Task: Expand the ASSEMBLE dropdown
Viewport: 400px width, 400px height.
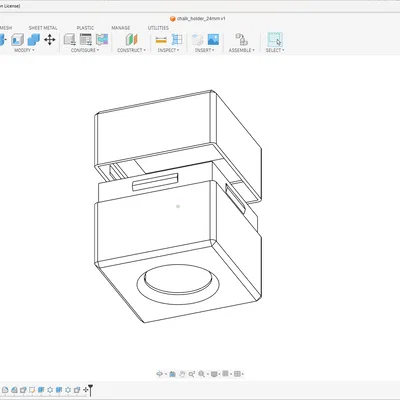Action: click(x=242, y=50)
